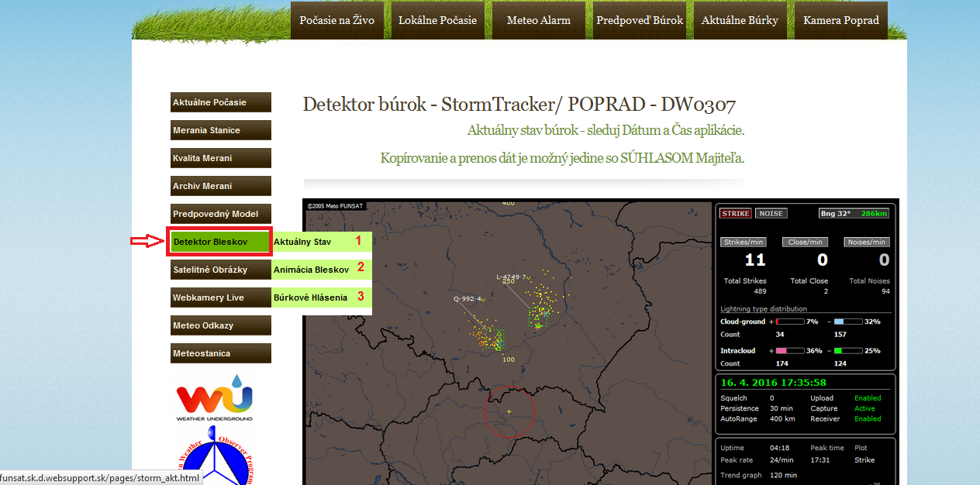Click the Citizen Weather Observer Program logo

coord(215,462)
